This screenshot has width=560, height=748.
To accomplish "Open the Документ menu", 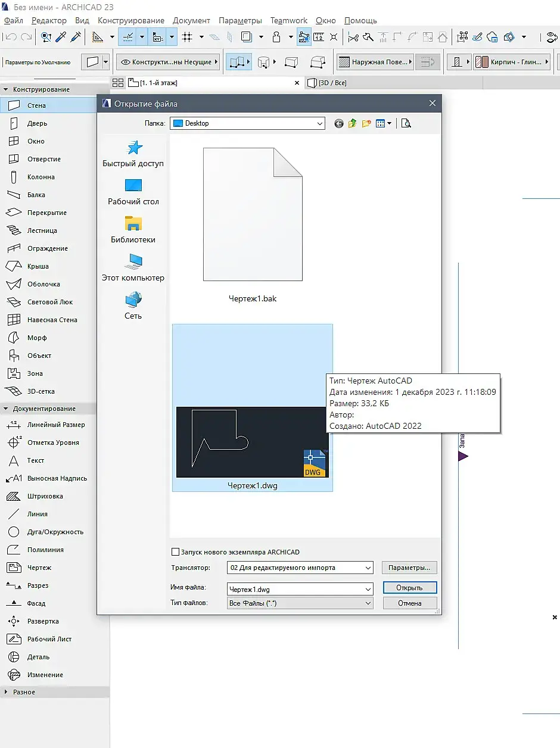I will pyautogui.click(x=191, y=20).
